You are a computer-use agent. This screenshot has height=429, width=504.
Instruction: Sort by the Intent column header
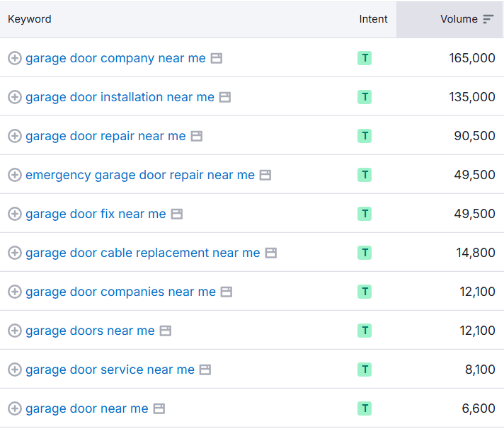(373, 19)
